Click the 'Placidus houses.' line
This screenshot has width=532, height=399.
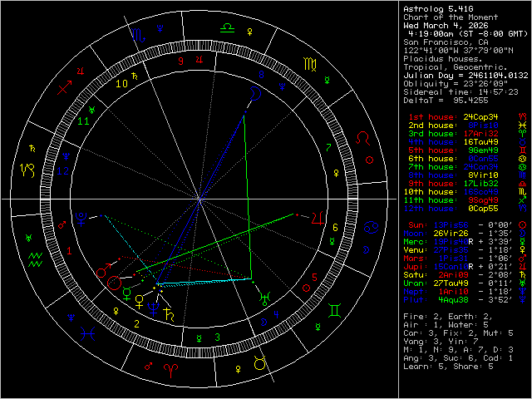pos(443,59)
